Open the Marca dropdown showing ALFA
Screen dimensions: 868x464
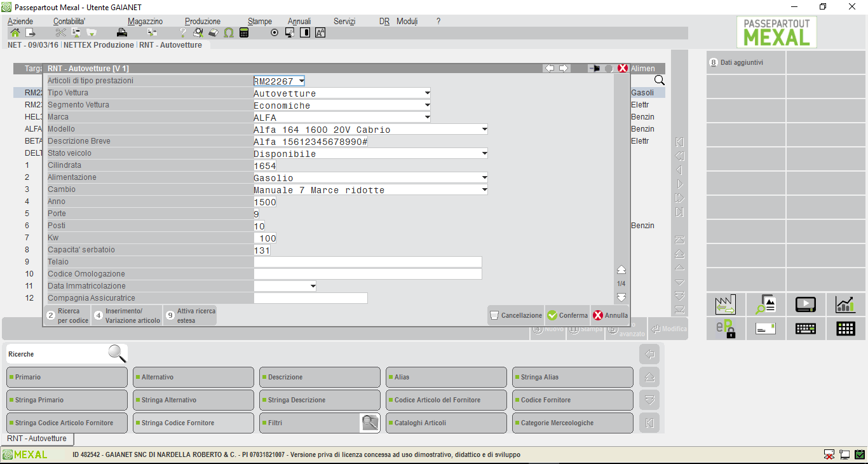pyautogui.click(x=428, y=118)
